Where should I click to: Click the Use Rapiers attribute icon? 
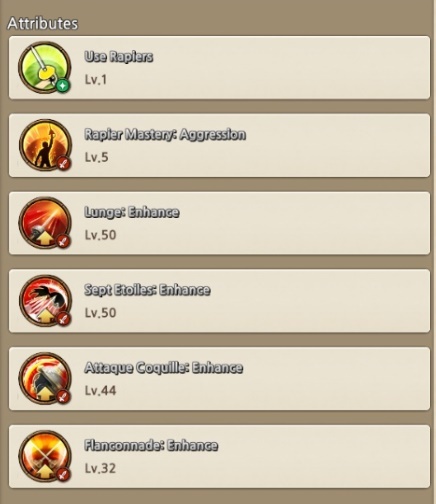pos(45,67)
